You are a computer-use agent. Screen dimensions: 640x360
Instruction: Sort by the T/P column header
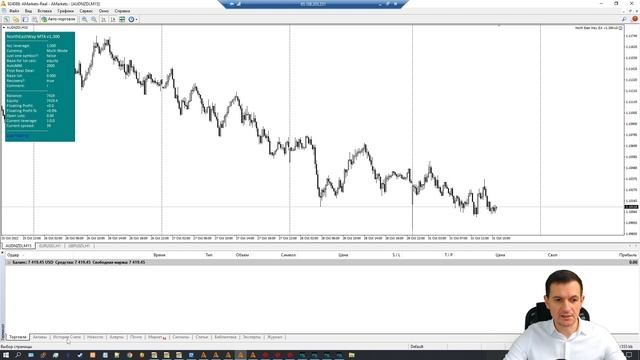[x=448, y=255]
